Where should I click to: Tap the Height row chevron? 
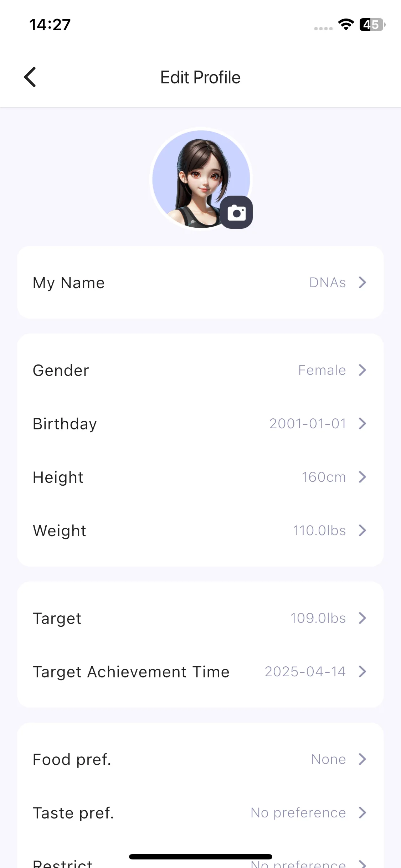pos(363,477)
